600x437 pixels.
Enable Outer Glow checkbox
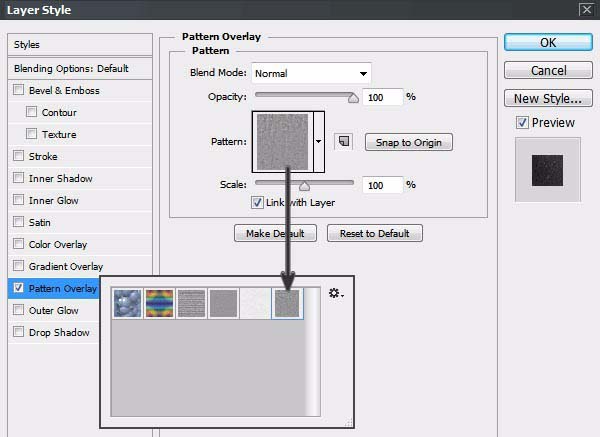click(18, 310)
